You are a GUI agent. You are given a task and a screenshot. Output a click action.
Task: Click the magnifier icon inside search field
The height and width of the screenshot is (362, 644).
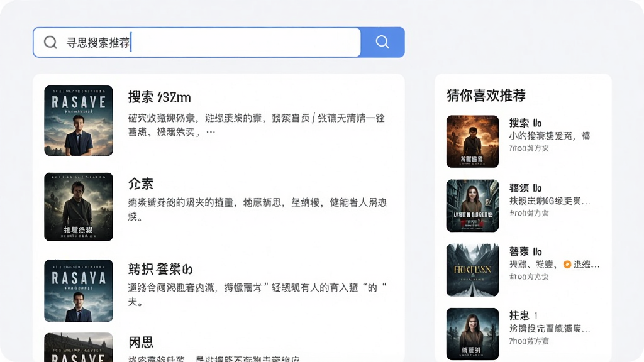[50, 42]
